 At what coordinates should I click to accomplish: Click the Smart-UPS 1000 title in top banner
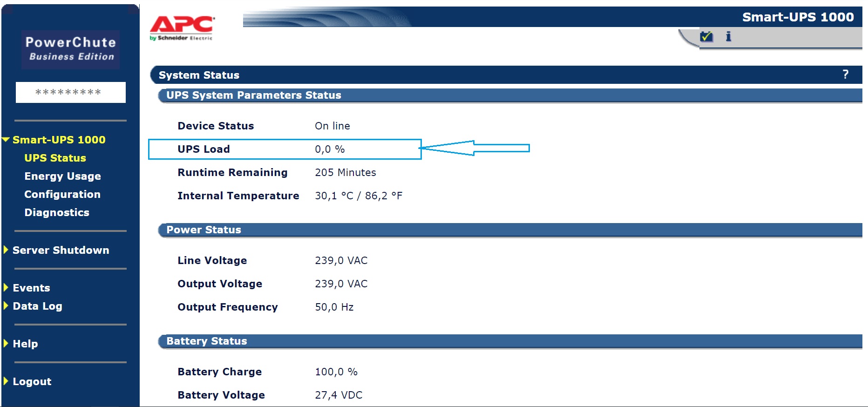point(798,17)
